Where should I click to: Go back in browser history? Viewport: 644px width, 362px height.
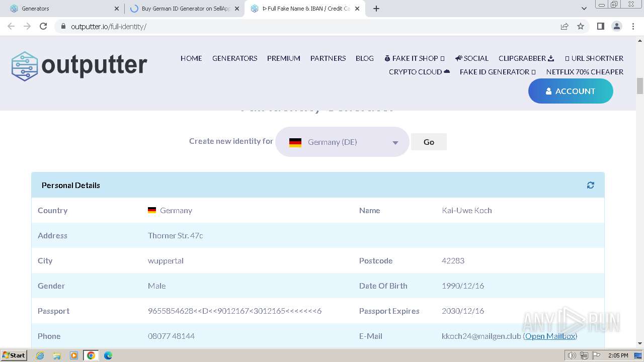pos(11,26)
